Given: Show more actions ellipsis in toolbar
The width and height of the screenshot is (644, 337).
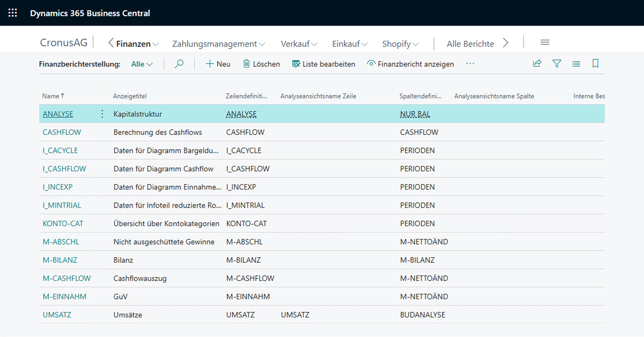Looking at the screenshot, I should click(x=470, y=64).
